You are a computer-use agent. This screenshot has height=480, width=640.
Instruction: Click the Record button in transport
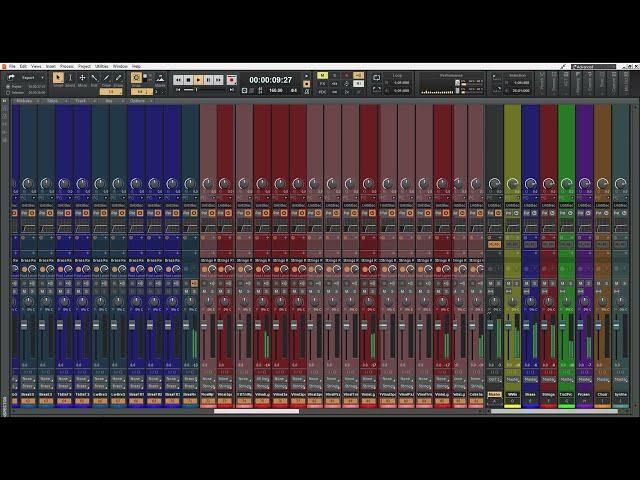click(231, 79)
